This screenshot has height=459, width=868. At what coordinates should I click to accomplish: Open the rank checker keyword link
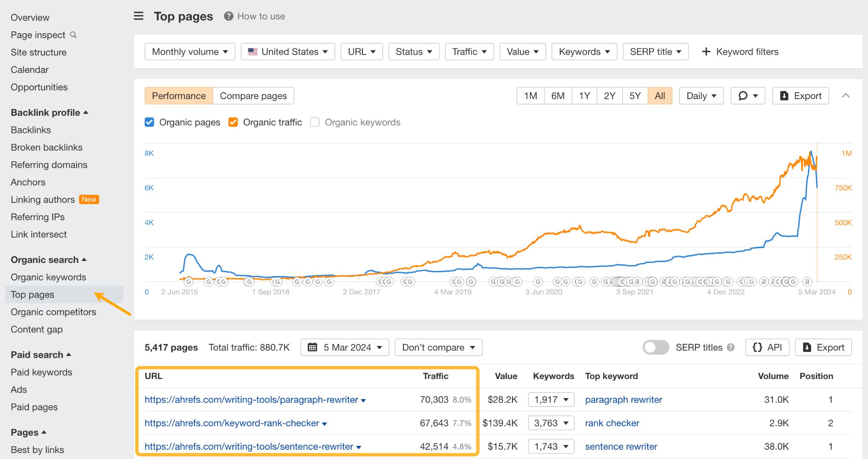(612, 423)
